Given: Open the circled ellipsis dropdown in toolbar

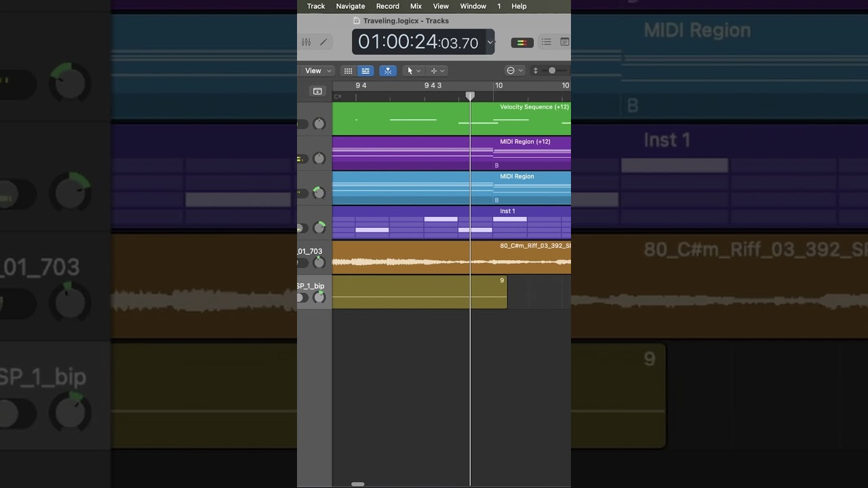Looking at the screenshot, I should pos(515,70).
